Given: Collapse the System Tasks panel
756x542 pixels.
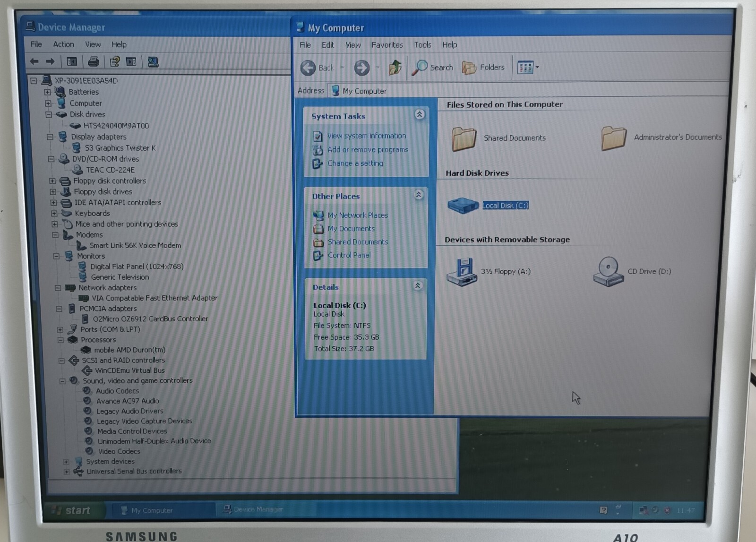Looking at the screenshot, I should coord(419,114).
